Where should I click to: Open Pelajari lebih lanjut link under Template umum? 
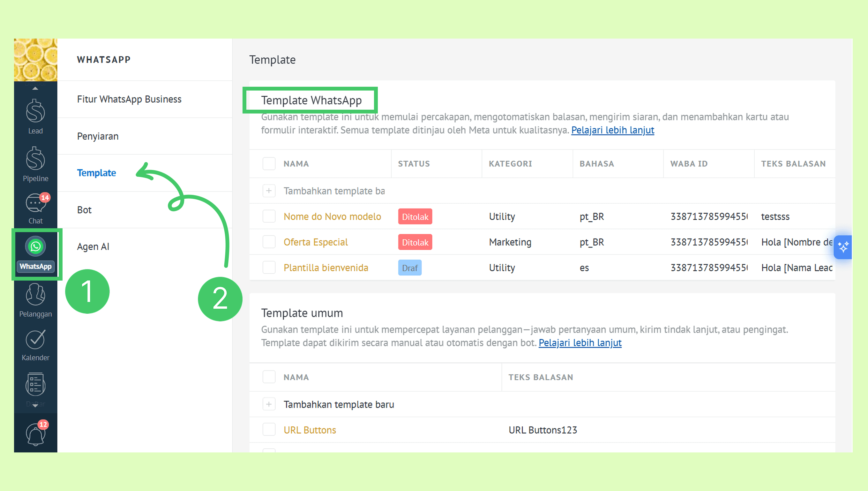point(580,343)
